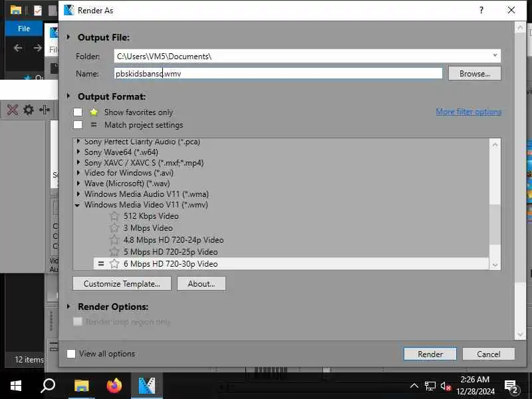532x399 pixels.
Task: Expand Windows Media Audio V11 (*.wma)
Action: [x=78, y=194]
